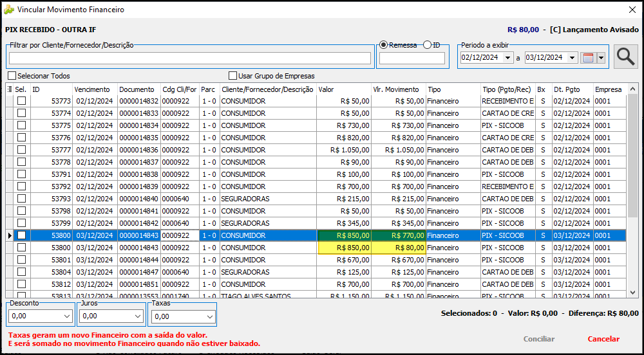
Task: Click the green highlighted R$ 770,00 cell
Action: click(399, 236)
